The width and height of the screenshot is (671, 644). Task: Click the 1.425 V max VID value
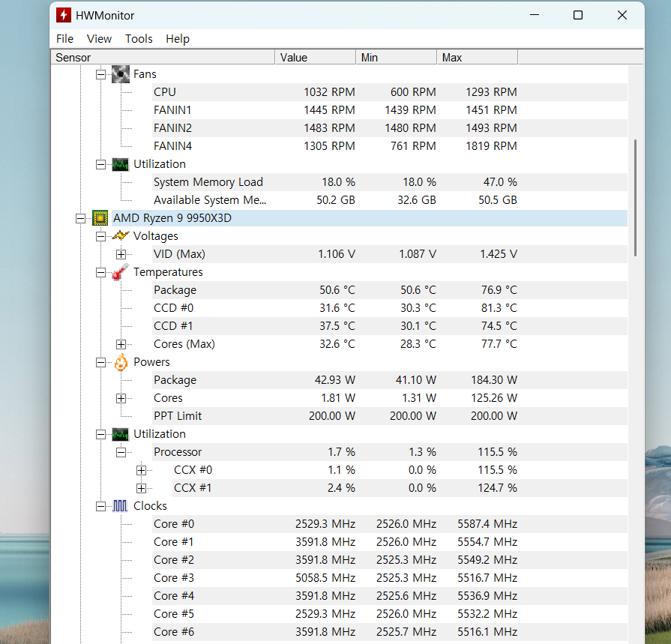pyautogui.click(x=499, y=254)
